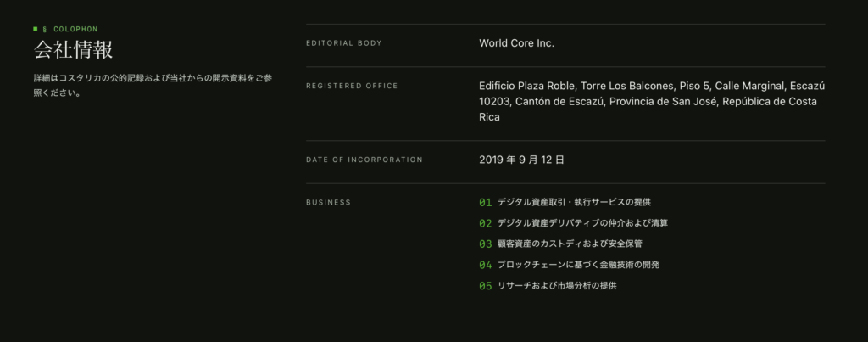Click item 01 デジタル資産取引・執行サービスの提供

565,202
